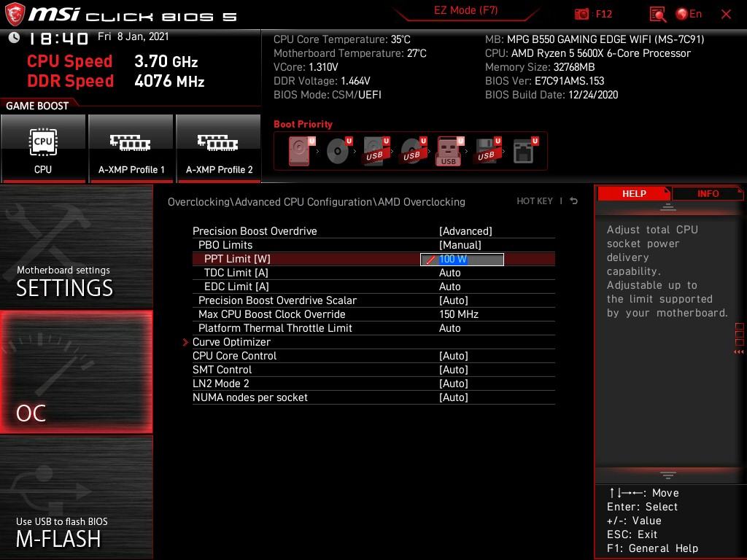Image resolution: width=747 pixels, height=560 pixels.
Task: Click the Boot Priority heading
Action: (303, 124)
